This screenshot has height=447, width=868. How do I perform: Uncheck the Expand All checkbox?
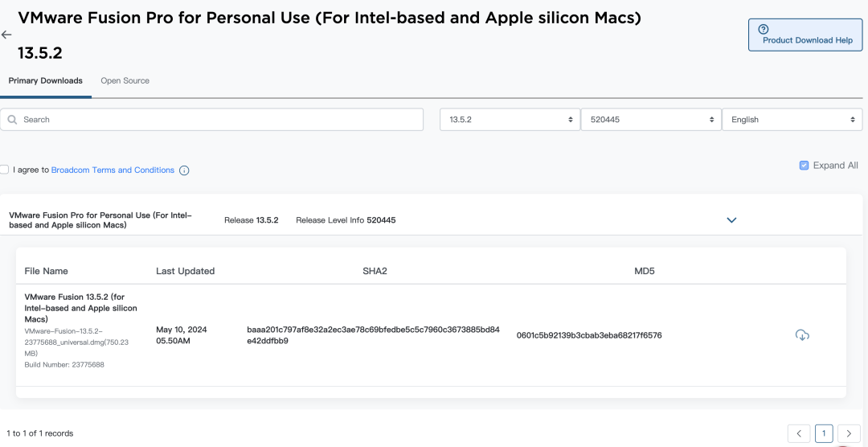pyautogui.click(x=804, y=166)
